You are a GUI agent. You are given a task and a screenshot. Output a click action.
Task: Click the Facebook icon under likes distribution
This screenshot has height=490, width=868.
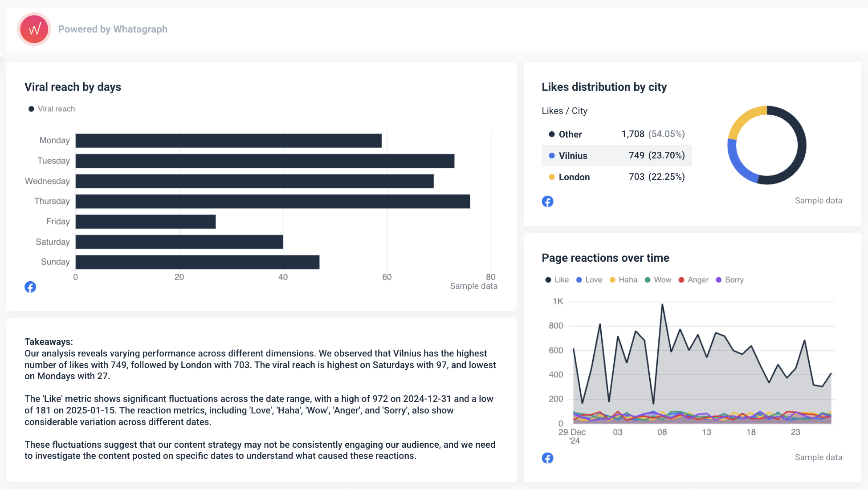coord(547,201)
